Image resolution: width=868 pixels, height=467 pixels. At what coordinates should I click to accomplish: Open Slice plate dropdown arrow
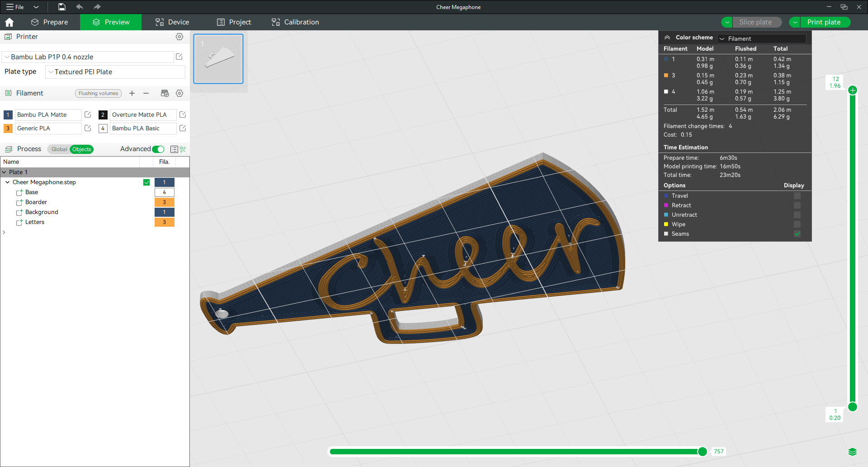point(727,22)
